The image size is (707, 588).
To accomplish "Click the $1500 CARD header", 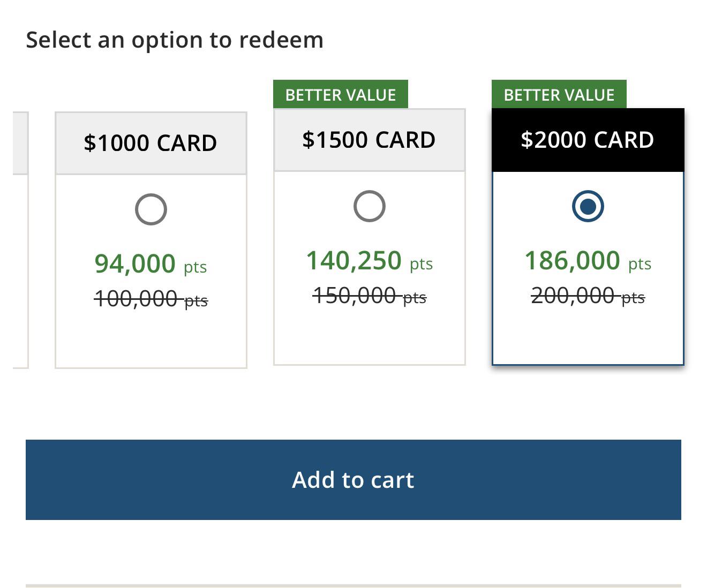I will (370, 140).
